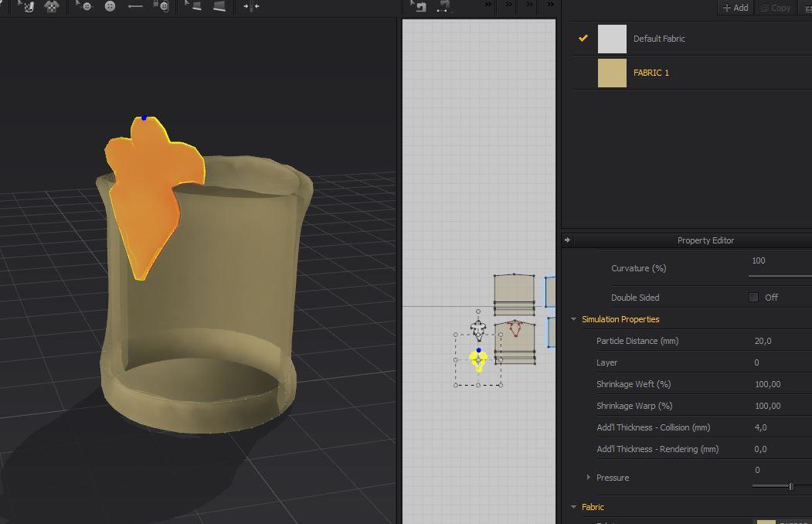
Task: Select the buttonhole line tool icon
Action: [135, 6]
